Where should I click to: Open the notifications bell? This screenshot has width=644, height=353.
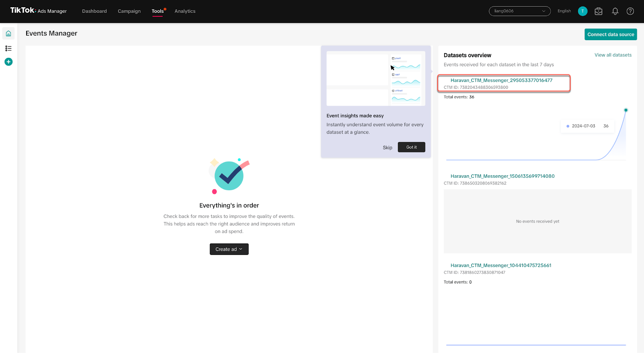coord(615,11)
